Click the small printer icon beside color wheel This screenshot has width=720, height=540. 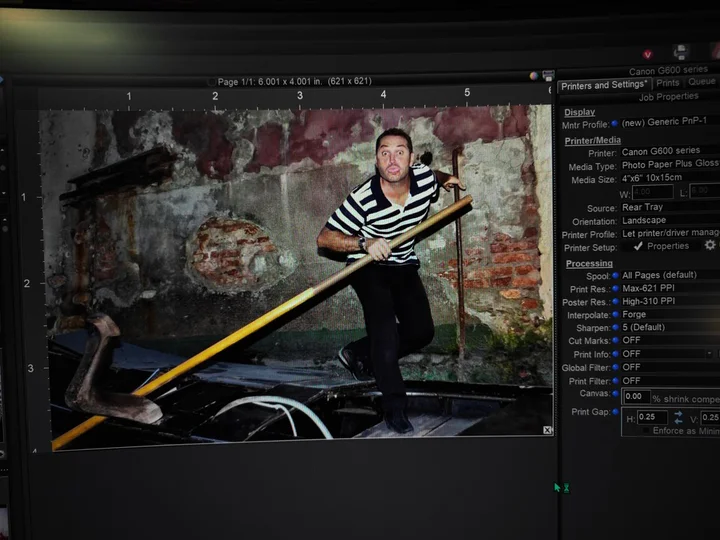(548, 75)
